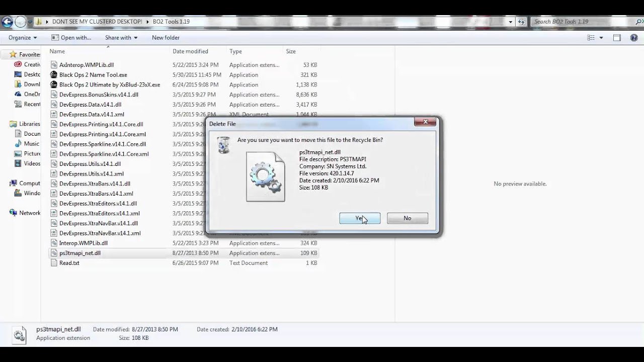Image resolution: width=644 pixels, height=362 pixels.
Task: Click the gear file thumbnail in dialog
Action: point(266,176)
